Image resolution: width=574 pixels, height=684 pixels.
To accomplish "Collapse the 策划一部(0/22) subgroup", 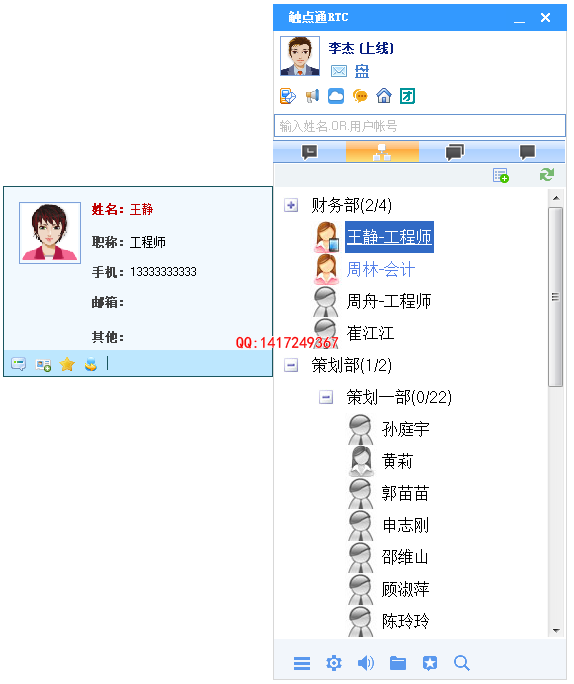I will click(x=326, y=397).
